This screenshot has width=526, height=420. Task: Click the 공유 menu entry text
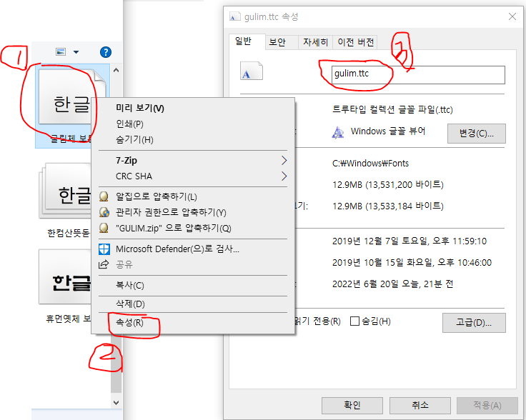click(x=124, y=265)
